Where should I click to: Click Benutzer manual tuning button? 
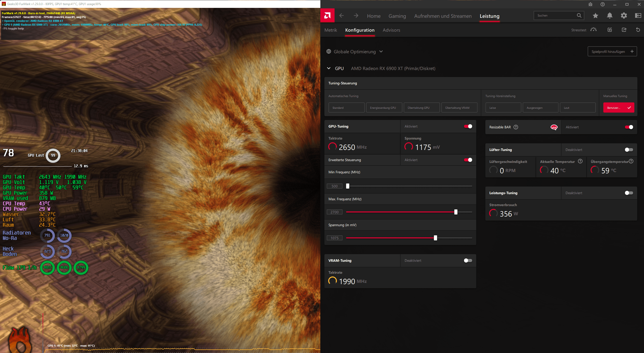(x=619, y=108)
